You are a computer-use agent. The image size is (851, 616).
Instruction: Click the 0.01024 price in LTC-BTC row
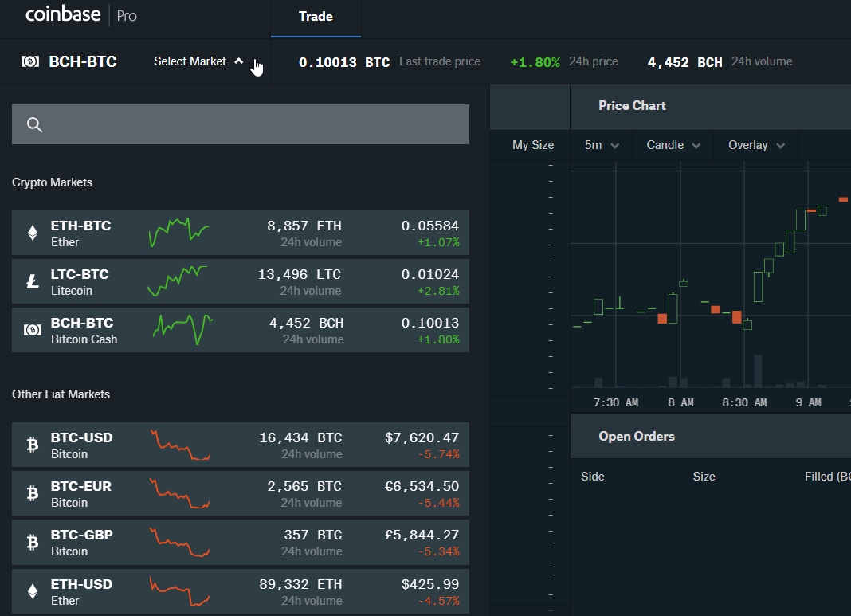pyautogui.click(x=429, y=274)
